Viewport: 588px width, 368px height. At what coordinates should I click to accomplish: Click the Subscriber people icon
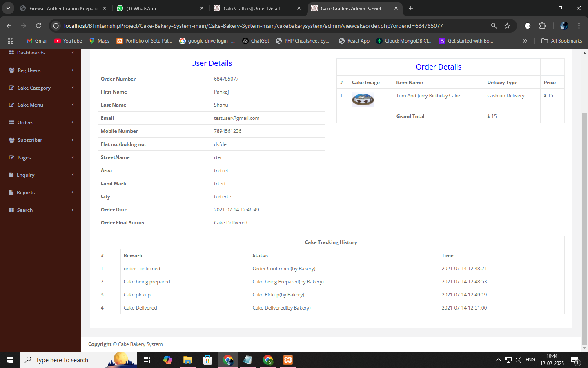(x=12, y=140)
